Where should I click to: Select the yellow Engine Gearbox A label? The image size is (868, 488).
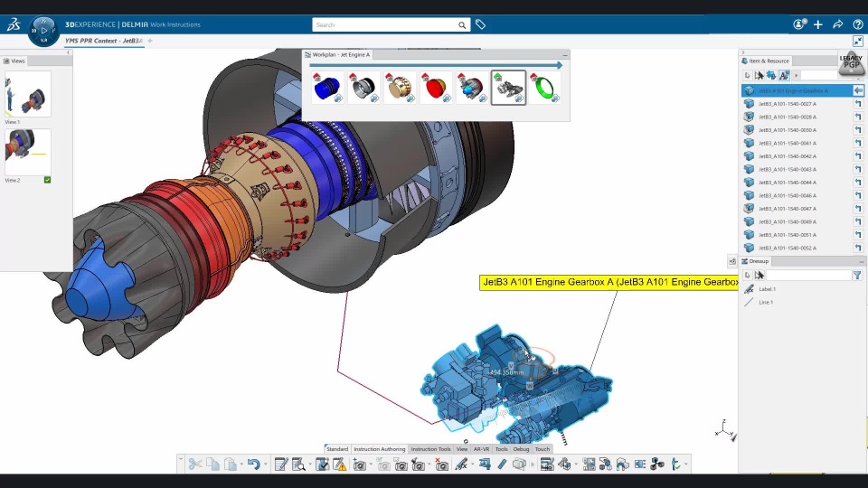[x=609, y=282]
